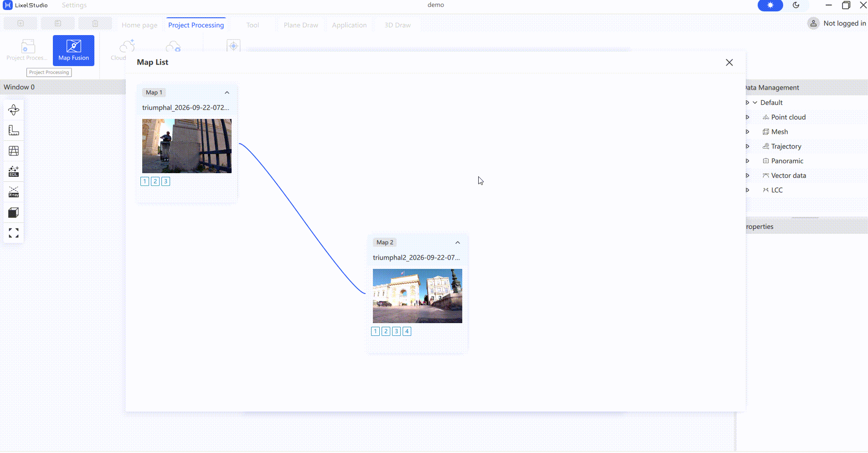Select the Panoramic tree item

(x=787, y=161)
